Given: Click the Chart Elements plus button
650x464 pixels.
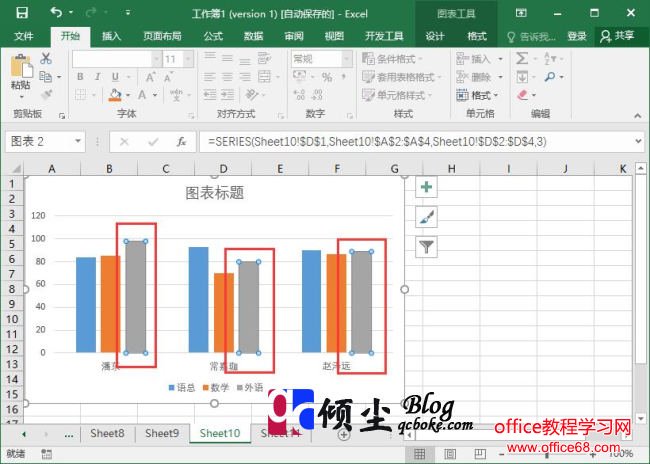Looking at the screenshot, I should (426, 187).
